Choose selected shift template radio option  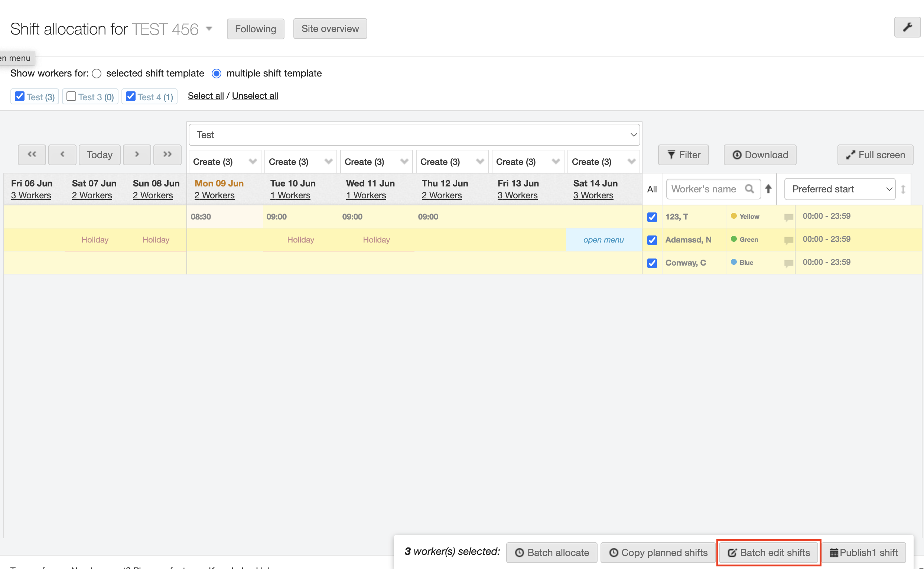[x=97, y=74]
